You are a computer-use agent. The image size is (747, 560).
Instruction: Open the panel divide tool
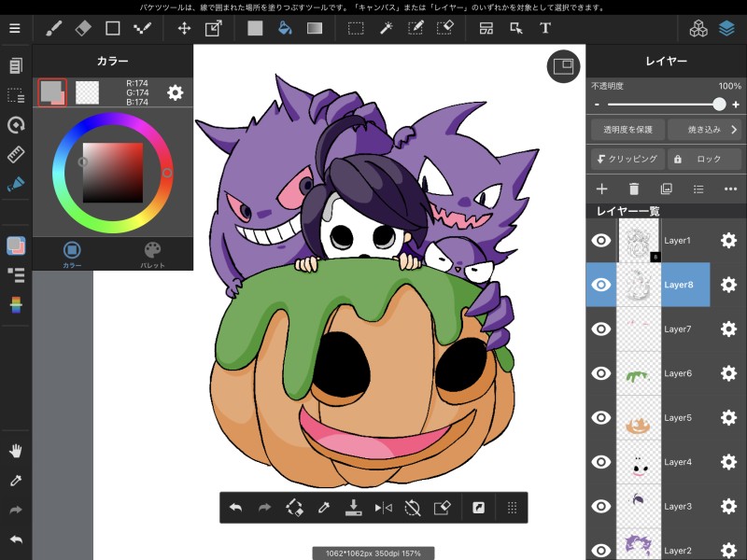486,28
